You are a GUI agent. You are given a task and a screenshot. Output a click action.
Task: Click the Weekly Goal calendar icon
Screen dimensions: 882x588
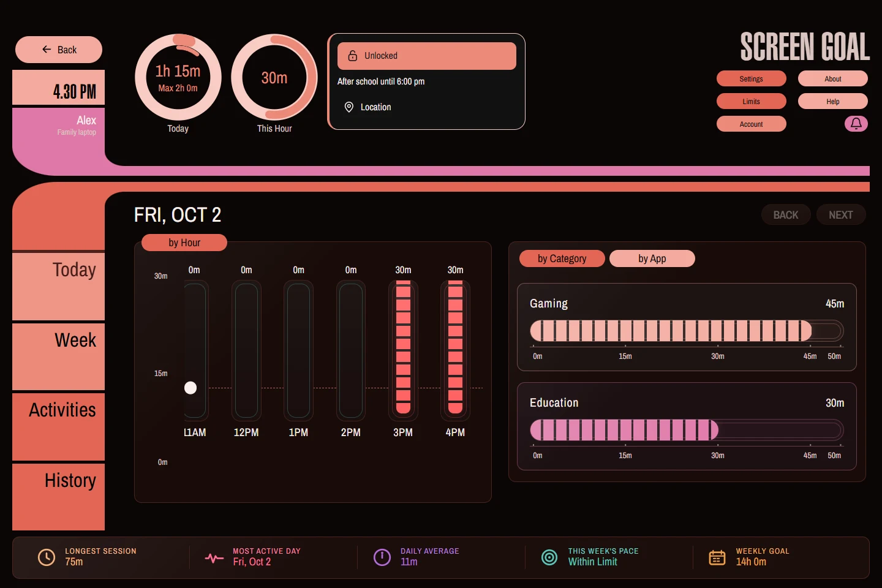[717, 557]
